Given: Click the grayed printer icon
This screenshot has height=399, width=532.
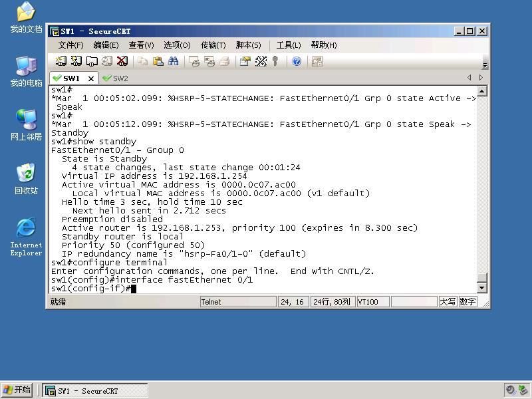Looking at the screenshot, I should point(225,61).
